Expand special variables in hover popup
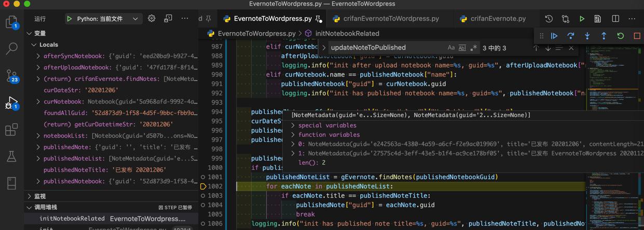 (293, 125)
